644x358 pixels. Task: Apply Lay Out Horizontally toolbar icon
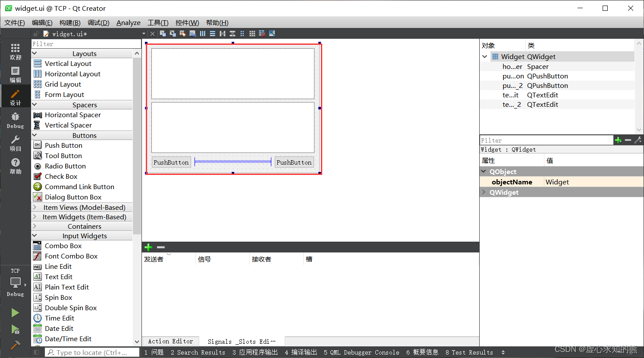(202, 34)
